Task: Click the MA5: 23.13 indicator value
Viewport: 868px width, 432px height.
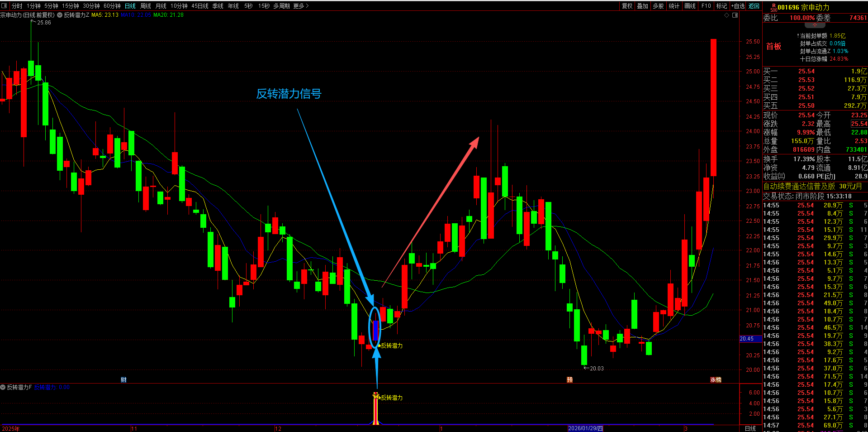Action: 105,15
